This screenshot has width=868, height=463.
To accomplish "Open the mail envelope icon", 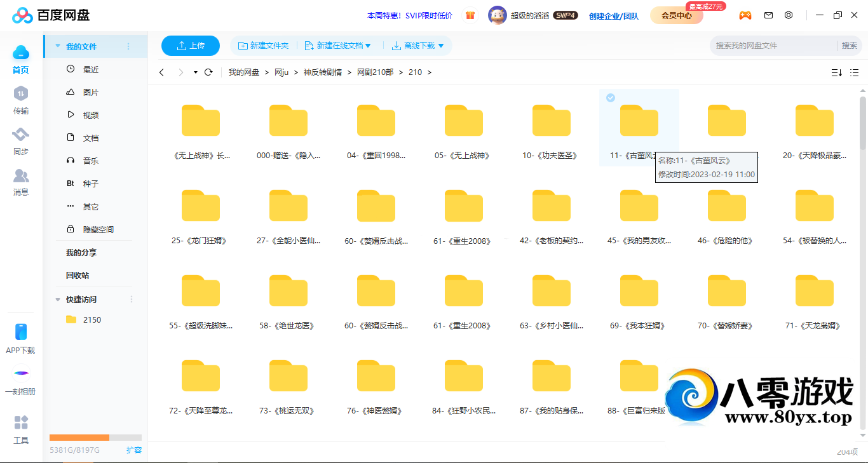I will (768, 15).
